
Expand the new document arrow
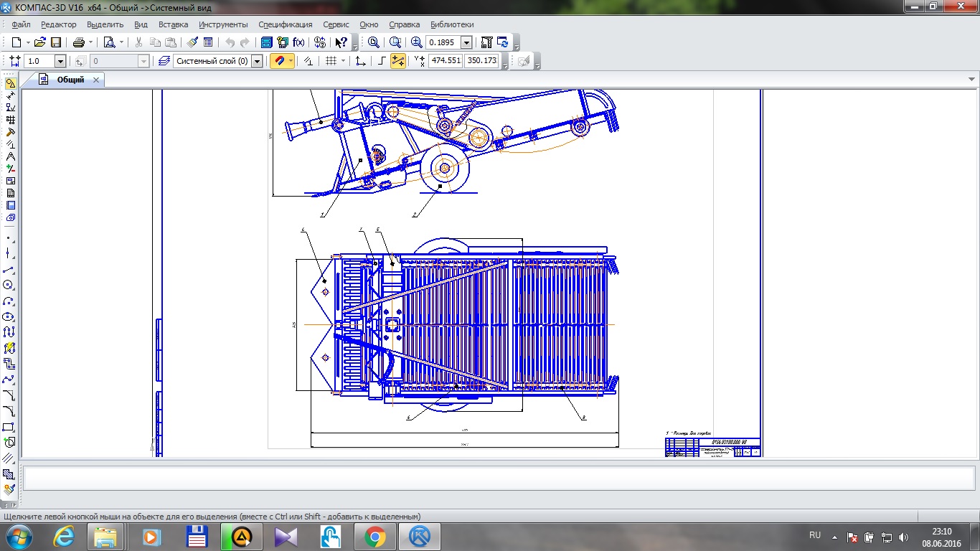click(27, 42)
